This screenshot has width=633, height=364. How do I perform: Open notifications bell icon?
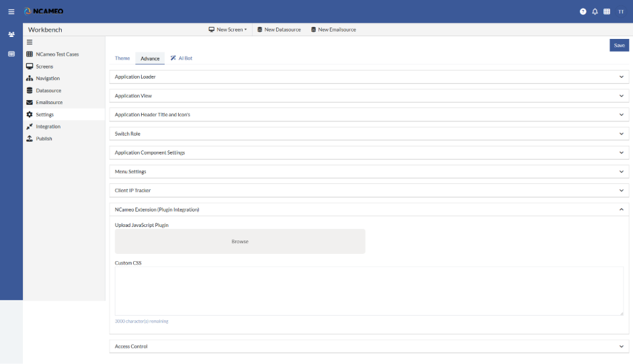tap(595, 11)
